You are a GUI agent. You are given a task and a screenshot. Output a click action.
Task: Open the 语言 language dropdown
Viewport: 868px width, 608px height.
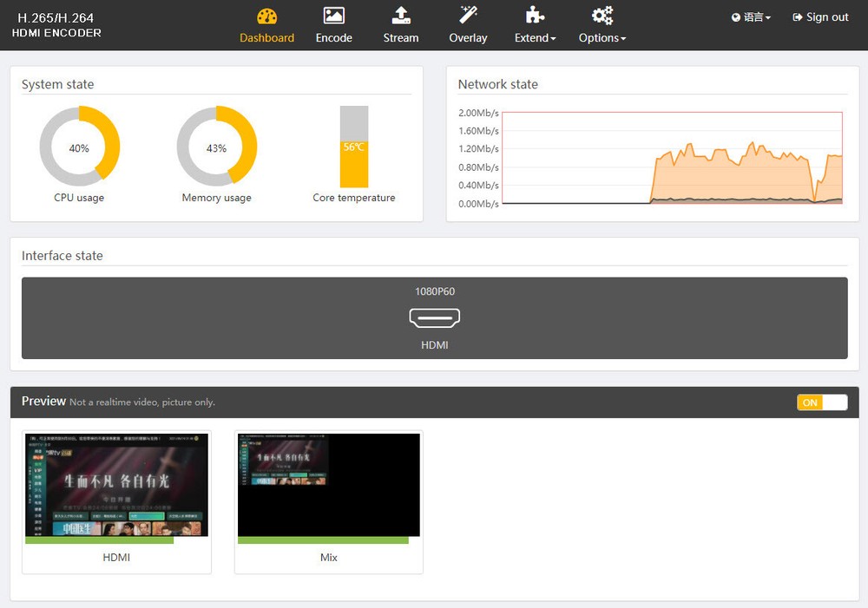click(x=751, y=17)
